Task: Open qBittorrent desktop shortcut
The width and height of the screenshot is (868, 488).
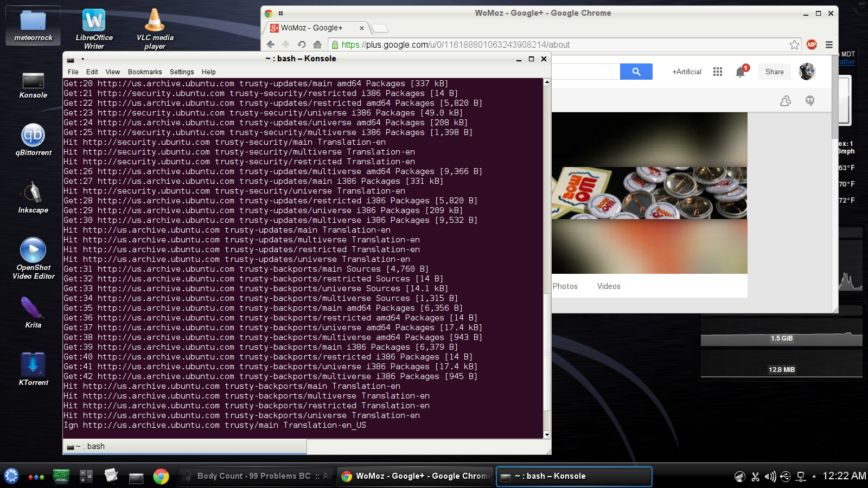Action: pyautogui.click(x=33, y=140)
